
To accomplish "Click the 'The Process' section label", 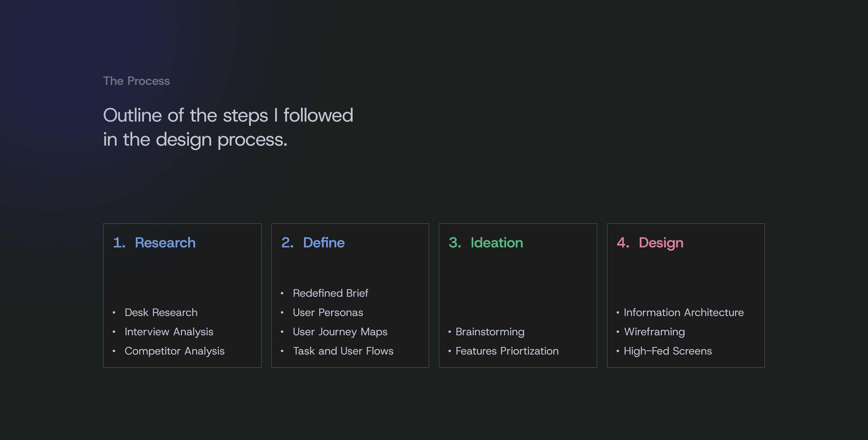I will [136, 81].
